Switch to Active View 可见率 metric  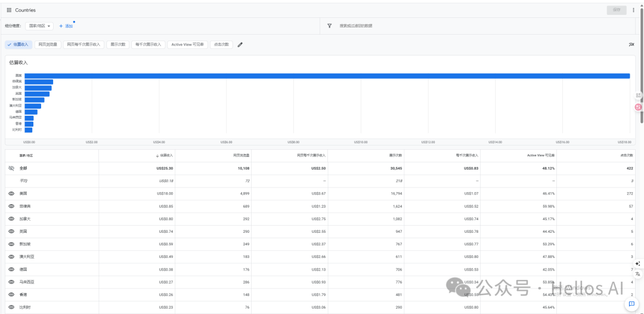click(187, 44)
